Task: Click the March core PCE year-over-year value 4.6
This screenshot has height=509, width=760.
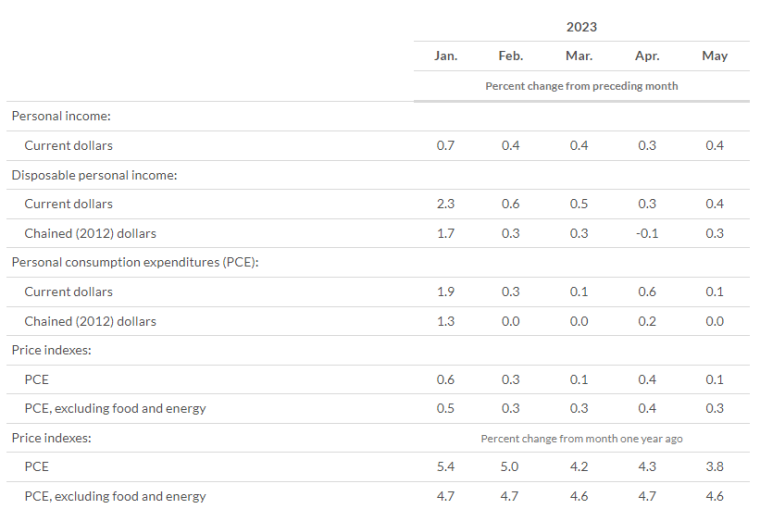Action: tap(579, 496)
